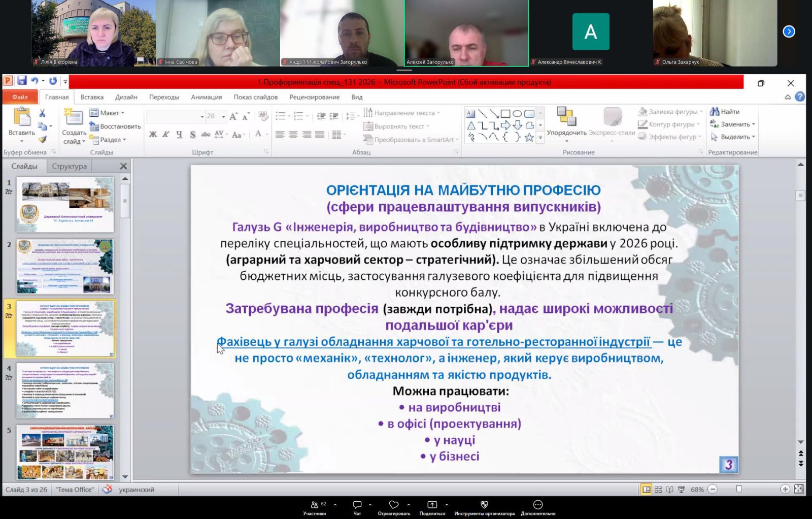
Task: Click the Save icon in quick access toolbar
Action: pyautogui.click(x=22, y=81)
